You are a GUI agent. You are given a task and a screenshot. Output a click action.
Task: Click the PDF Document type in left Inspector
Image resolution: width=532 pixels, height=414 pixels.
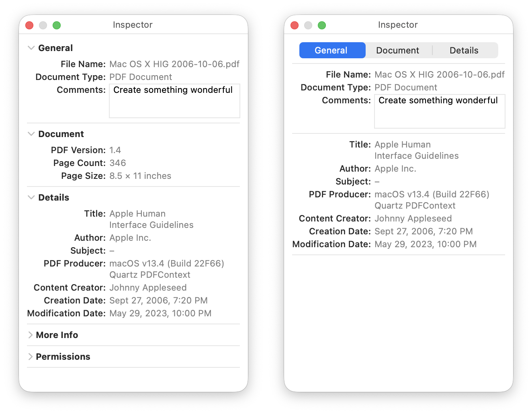[141, 77]
